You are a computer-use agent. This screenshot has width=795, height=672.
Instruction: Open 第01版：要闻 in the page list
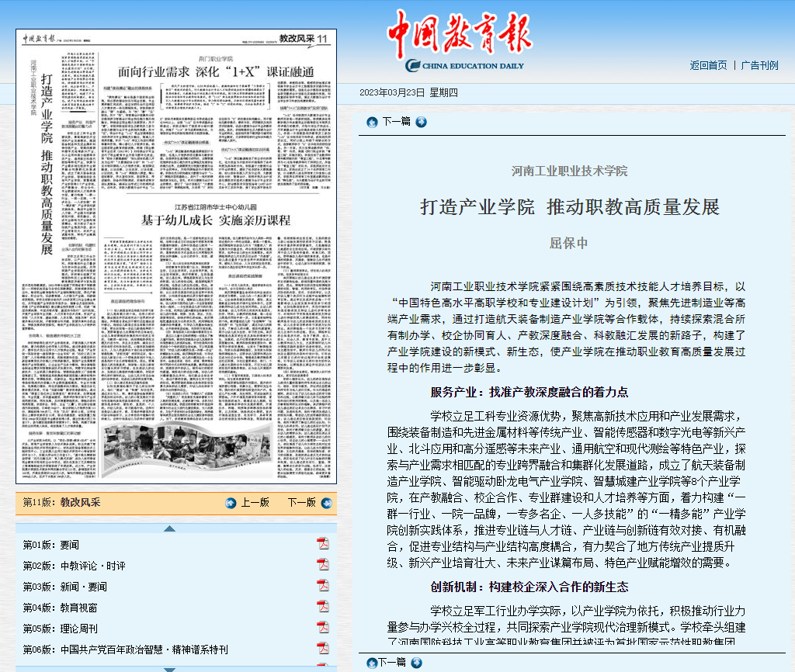click(50, 545)
